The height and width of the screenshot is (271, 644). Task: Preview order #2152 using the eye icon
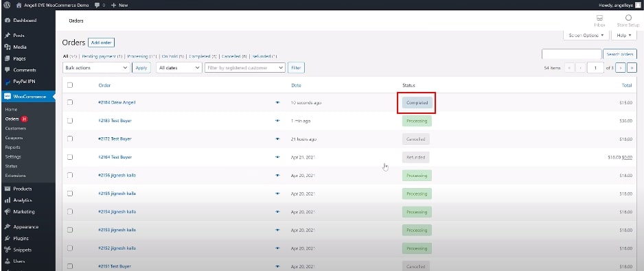277,248
